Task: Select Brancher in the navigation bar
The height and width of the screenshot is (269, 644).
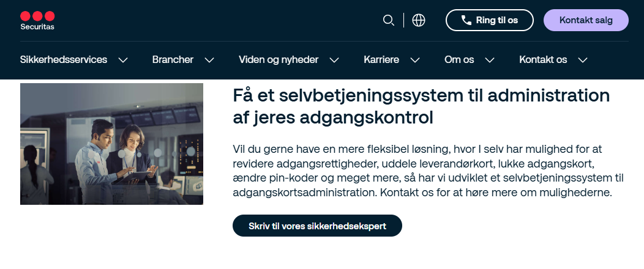Action: 173,60
